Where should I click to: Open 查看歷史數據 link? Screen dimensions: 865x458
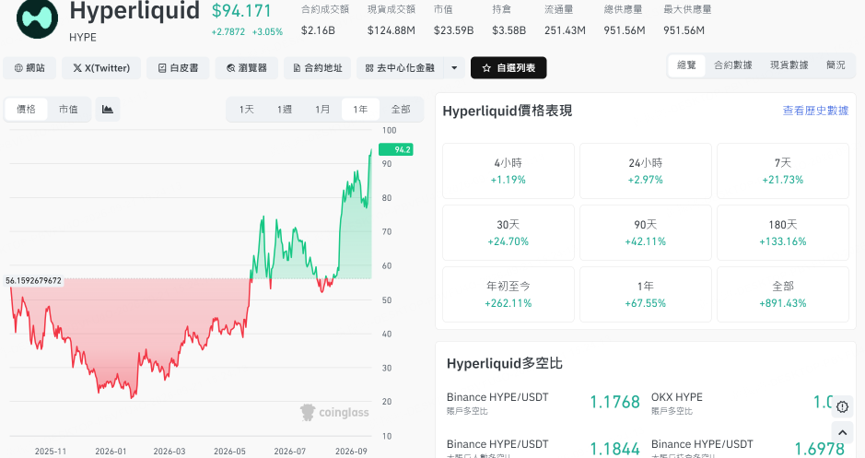[x=815, y=110]
